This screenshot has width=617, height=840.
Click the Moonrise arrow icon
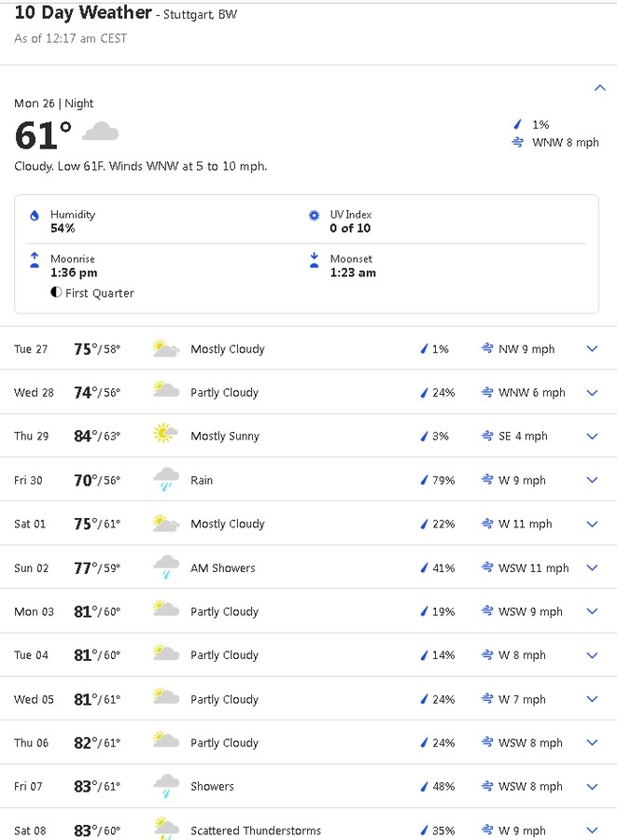35,259
